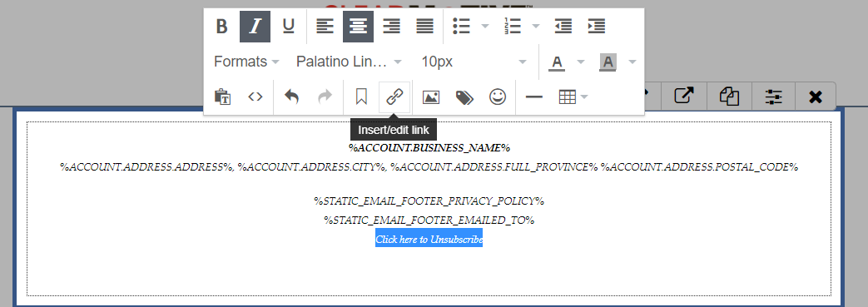The image size is (868, 307).
Task: Click the bookmark anchor icon
Action: (361, 97)
